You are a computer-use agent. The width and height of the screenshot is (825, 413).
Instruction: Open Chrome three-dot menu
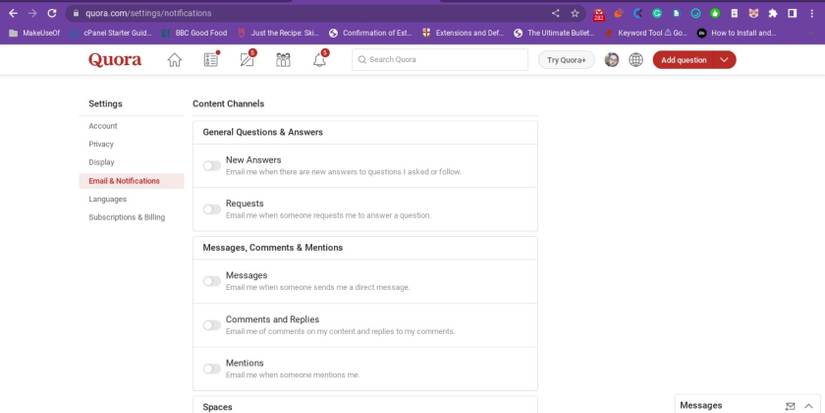coord(812,14)
